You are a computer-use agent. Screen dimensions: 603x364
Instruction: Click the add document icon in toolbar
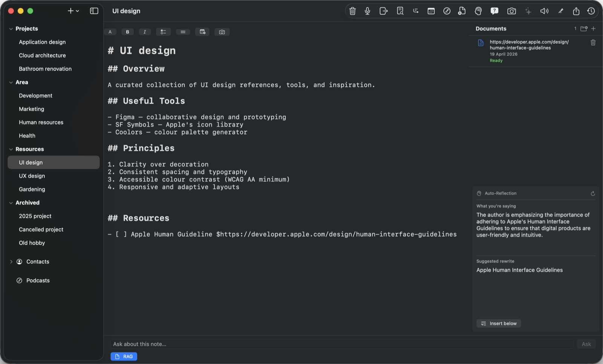[x=462, y=11]
